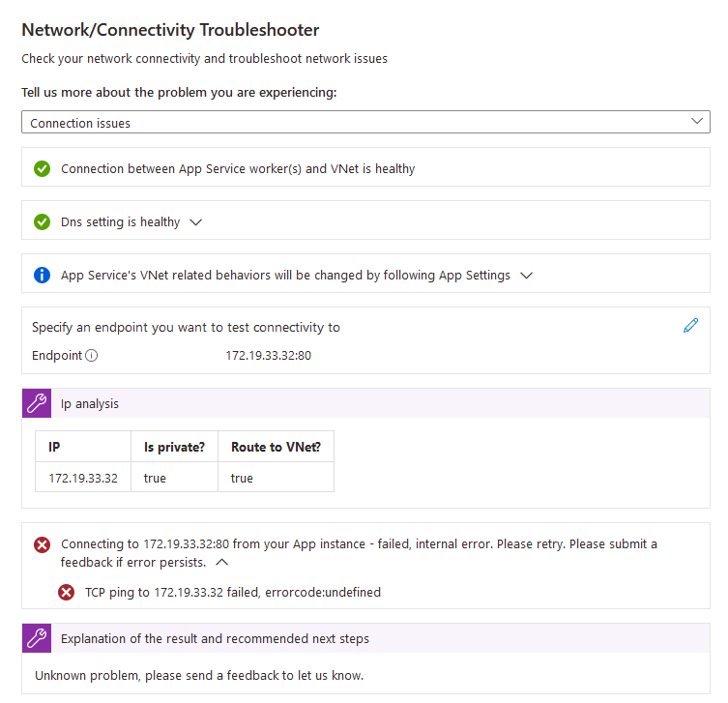Click the Is private? column header
728x703 pixels.
174,447
